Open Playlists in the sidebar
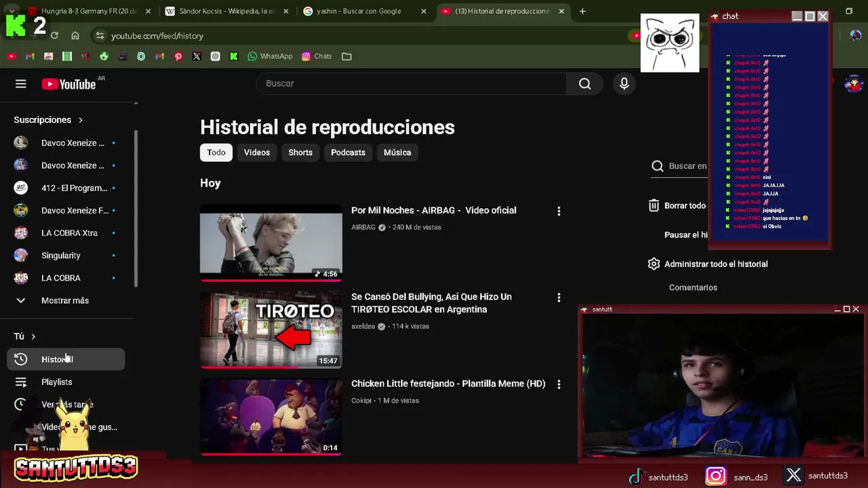The image size is (868, 488). [x=66, y=382]
